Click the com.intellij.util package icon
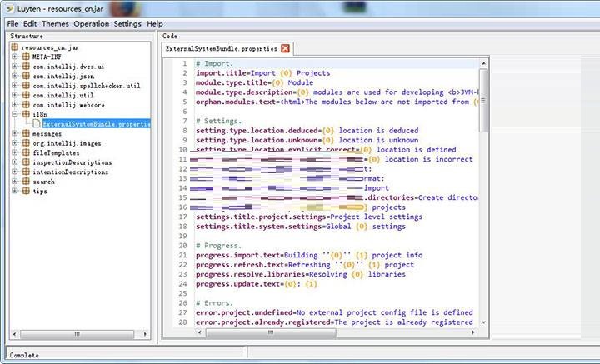This screenshot has height=364, width=600. point(26,95)
